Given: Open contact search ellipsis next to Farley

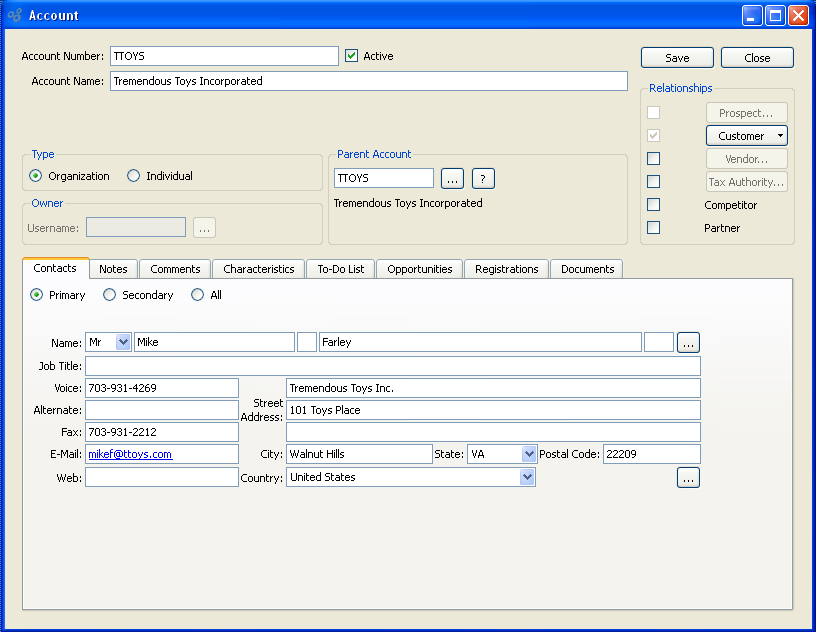Looking at the screenshot, I should [688, 343].
